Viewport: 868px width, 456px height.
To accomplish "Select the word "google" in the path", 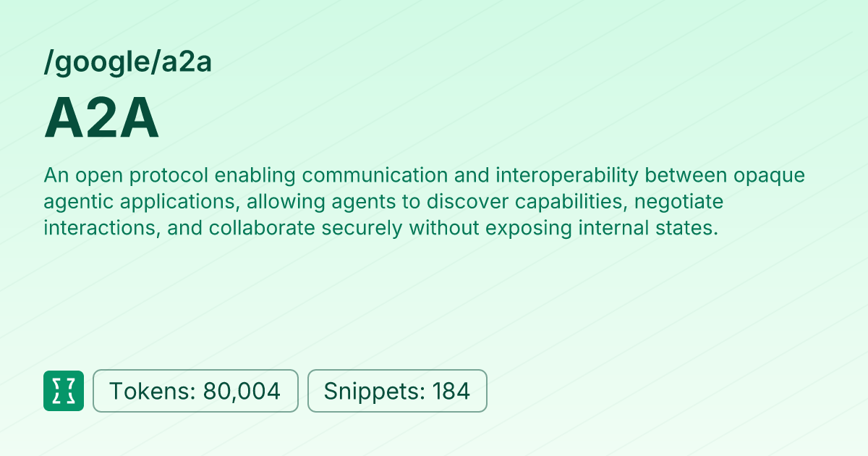I will pos(98,63).
